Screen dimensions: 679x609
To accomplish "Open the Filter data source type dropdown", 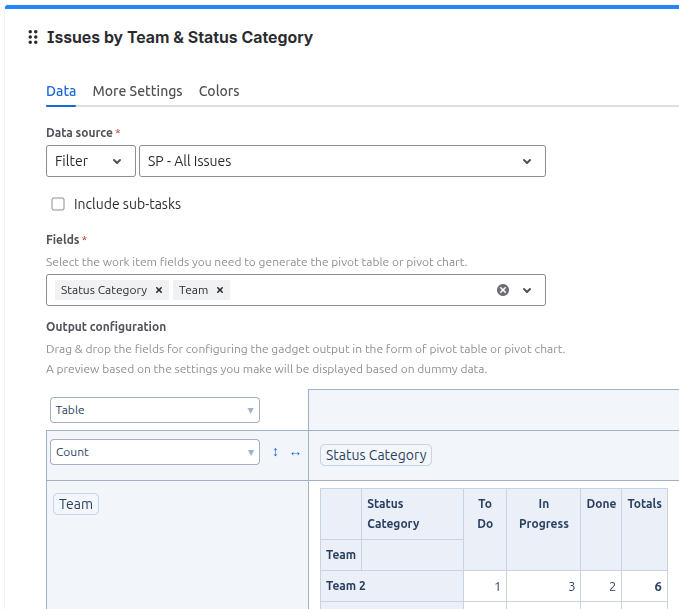I will (91, 161).
